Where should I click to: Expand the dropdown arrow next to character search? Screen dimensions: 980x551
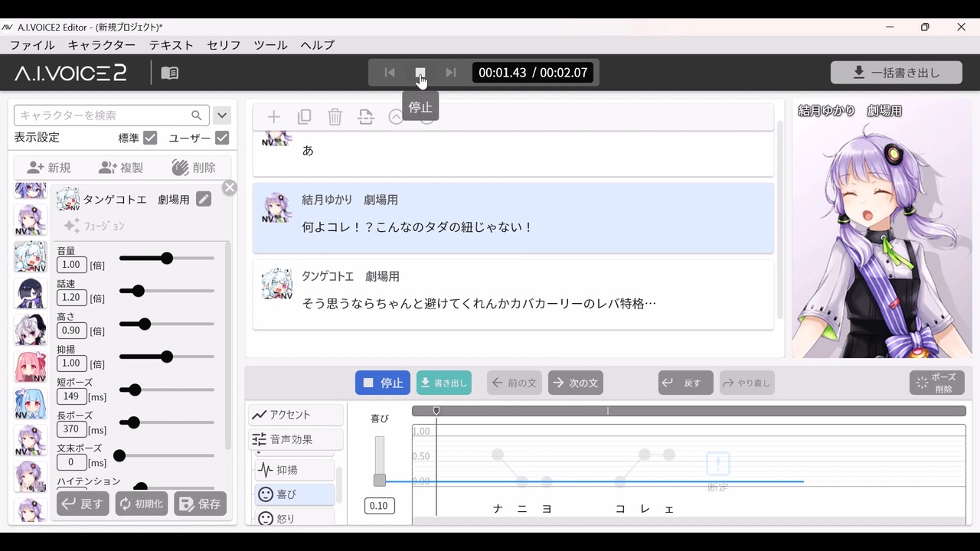222,116
